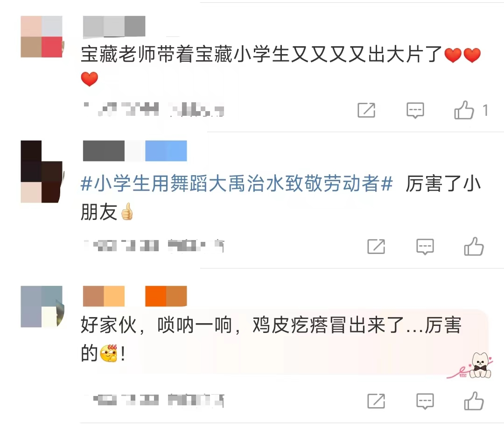Repost the 唢呐一响 comment

coord(376,401)
